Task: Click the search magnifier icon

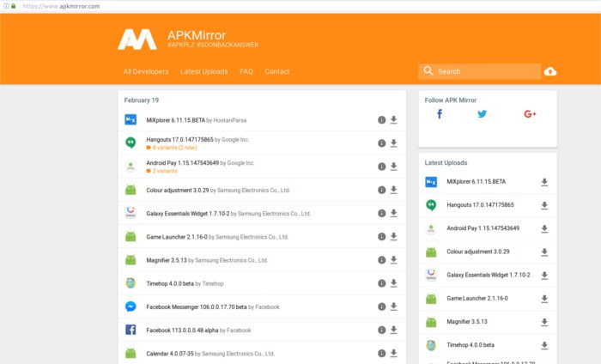Action: 428,71
